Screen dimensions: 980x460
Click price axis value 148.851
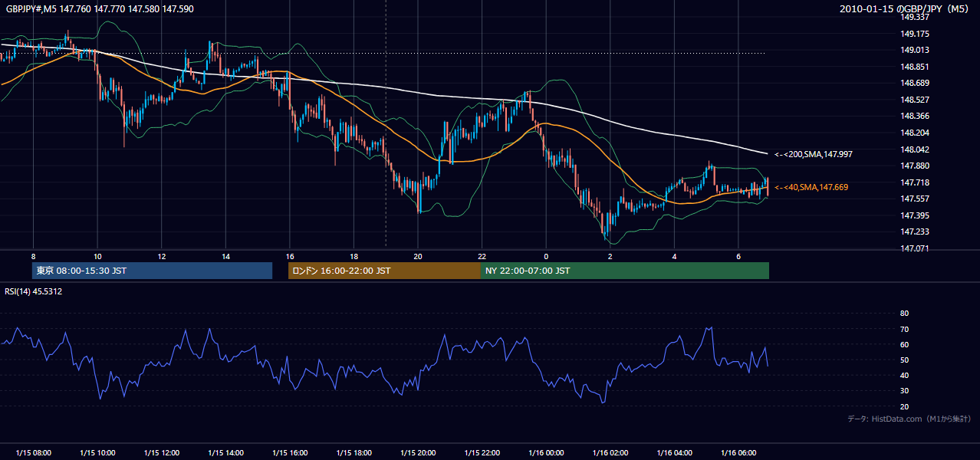tap(915, 67)
